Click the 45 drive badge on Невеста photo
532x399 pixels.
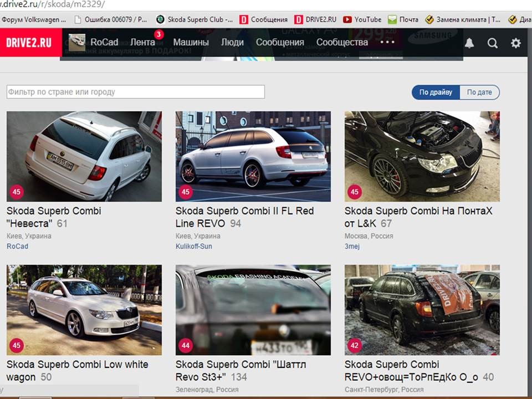(x=16, y=192)
